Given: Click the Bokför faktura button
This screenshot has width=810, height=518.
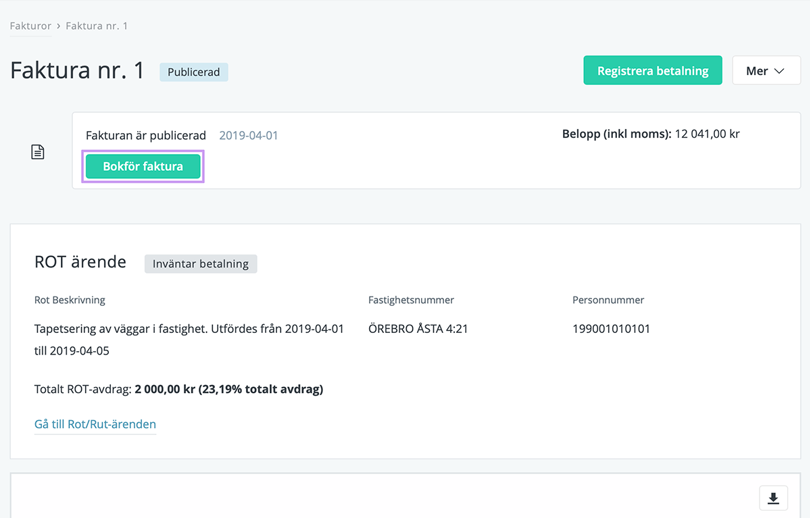Looking at the screenshot, I should 143,167.
